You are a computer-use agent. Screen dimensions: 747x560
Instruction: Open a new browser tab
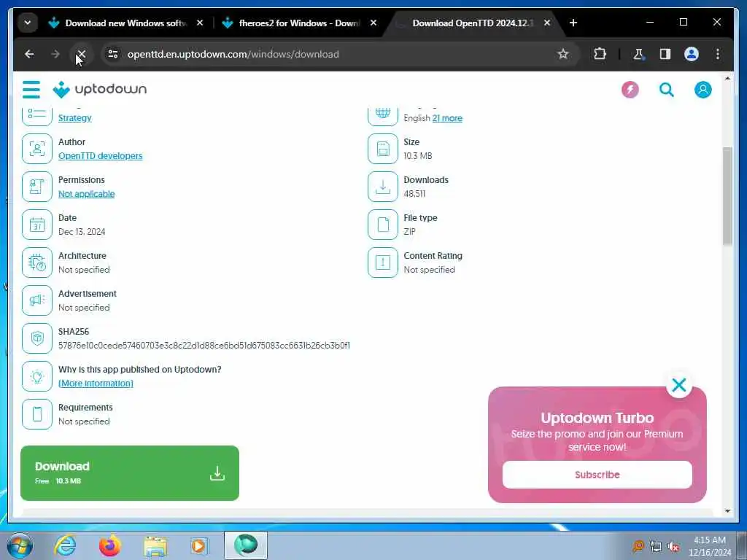(x=573, y=23)
